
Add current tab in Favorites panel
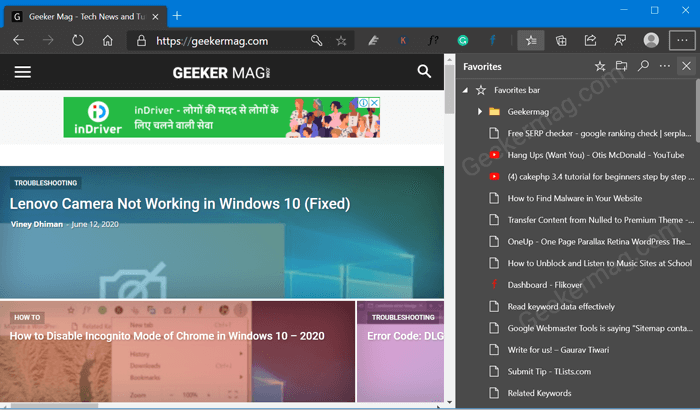(600, 67)
